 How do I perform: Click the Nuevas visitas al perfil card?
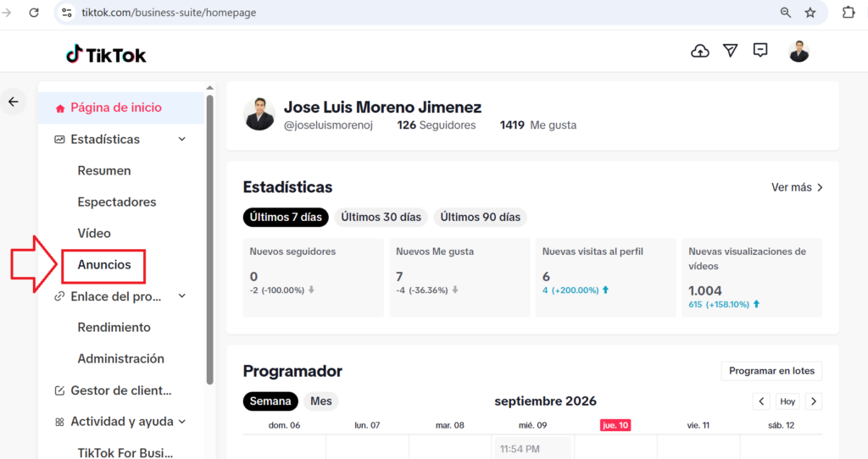605,278
